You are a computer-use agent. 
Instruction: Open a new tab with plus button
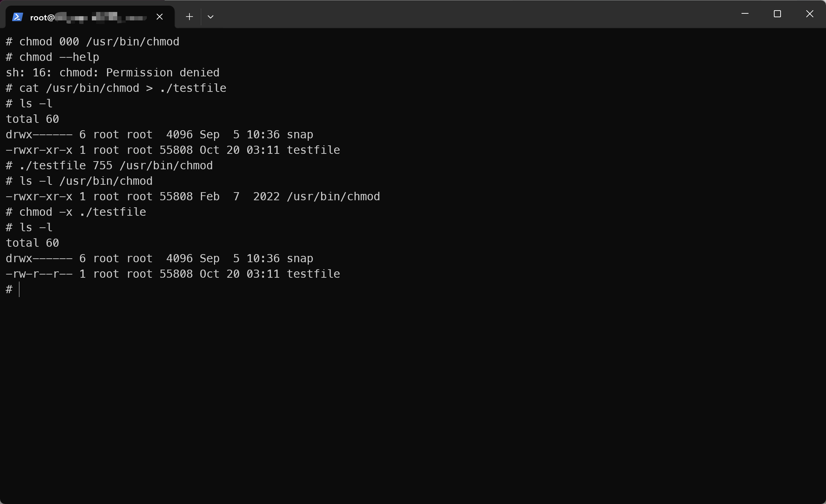pyautogui.click(x=189, y=17)
